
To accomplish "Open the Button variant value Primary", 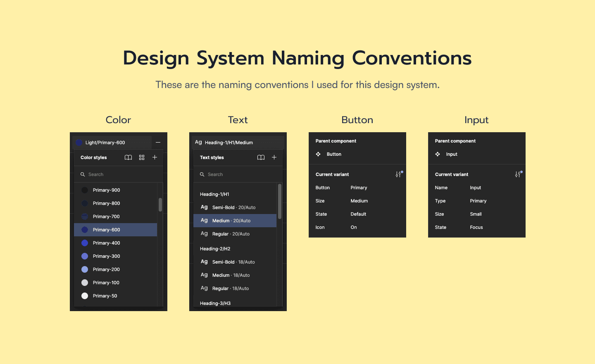I will [x=359, y=188].
